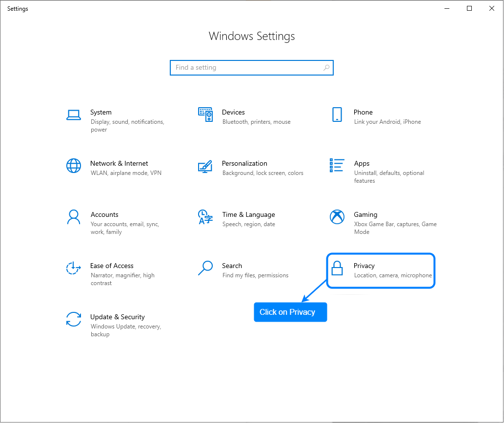Maximize the Settings window
The image size is (504, 423).
click(469, 8)
